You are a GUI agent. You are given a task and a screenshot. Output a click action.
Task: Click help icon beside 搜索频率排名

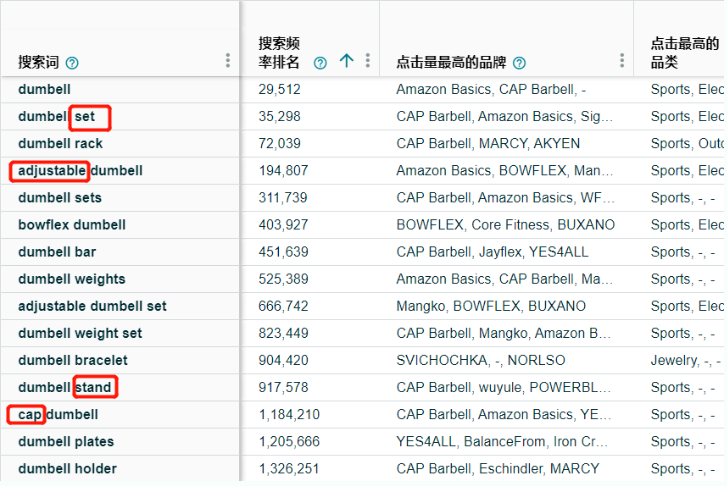(320, 62)
